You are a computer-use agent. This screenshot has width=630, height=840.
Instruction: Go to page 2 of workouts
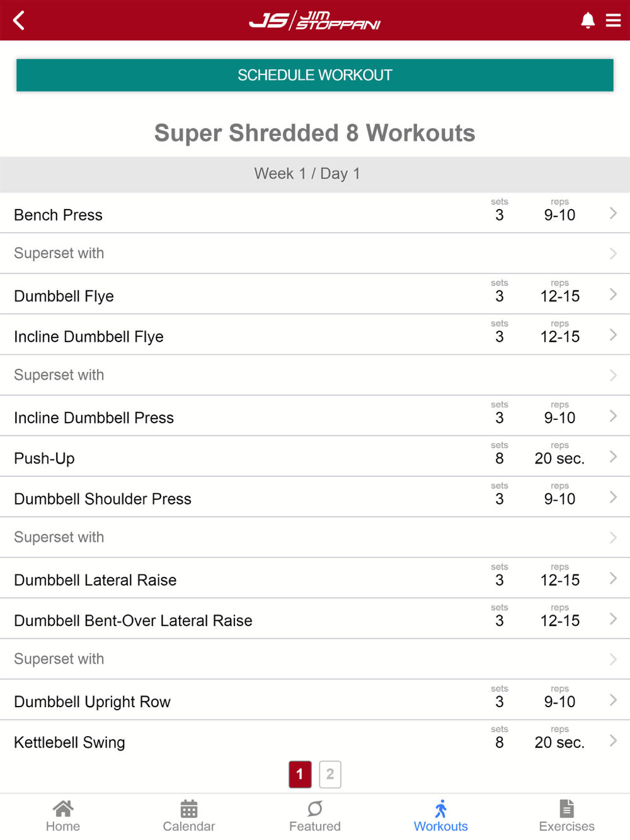pos(330,775)
